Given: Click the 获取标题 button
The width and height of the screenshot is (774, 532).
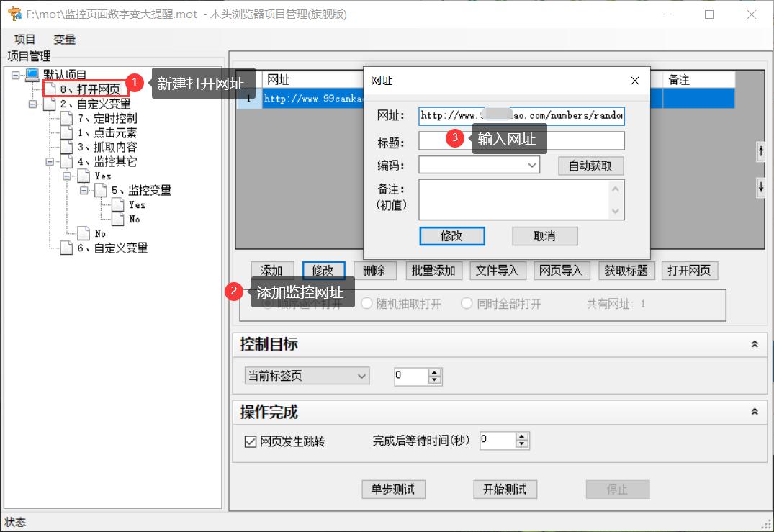Looking at the screenshot, I should click(626, 271).
